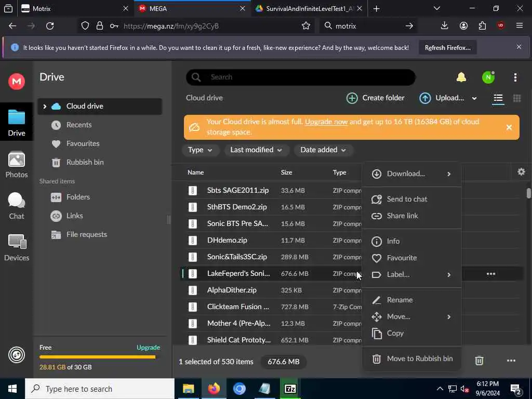Go back to the previous page

(12, 26)
